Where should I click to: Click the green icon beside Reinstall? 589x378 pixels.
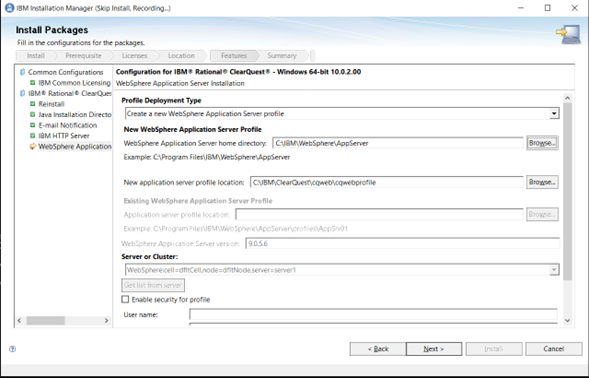[33, 104]
